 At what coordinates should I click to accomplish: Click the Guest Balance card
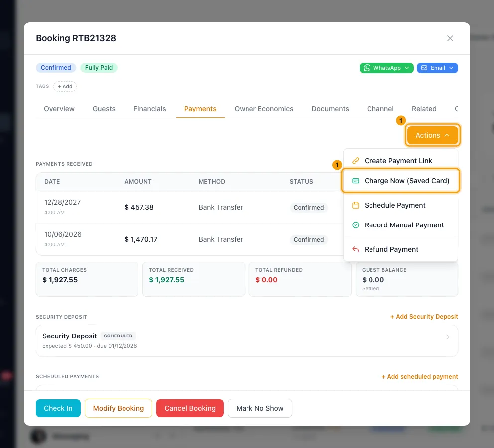407,279
